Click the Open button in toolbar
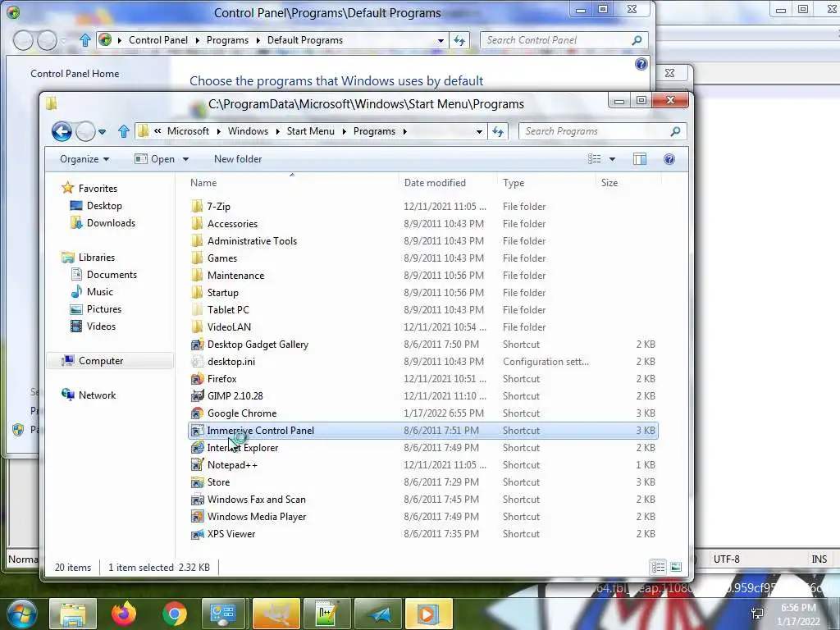Screen dimensions: 840x630 click(155, 159)
